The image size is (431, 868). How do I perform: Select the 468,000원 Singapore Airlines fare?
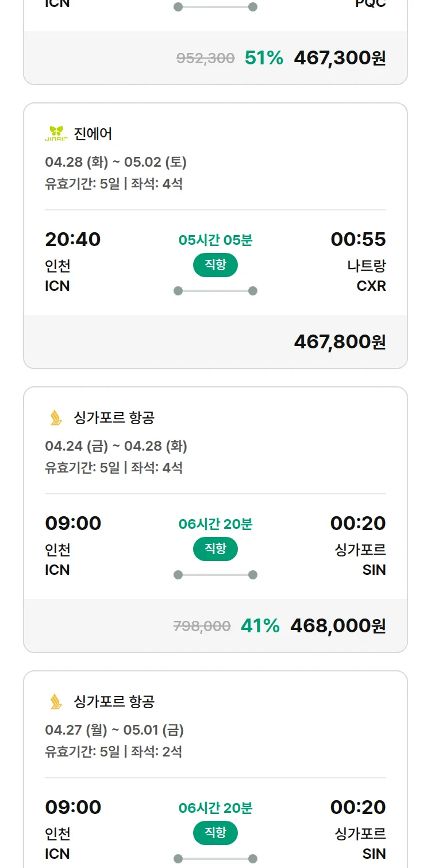(338, 626)
